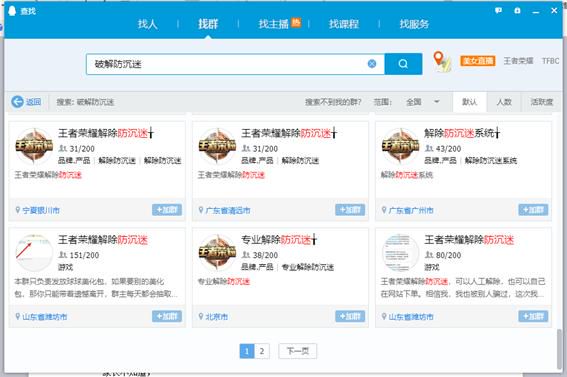Open the feedback chat bubble icon in title bar
This screenshot has width=567, height=377.
[498, 10]
